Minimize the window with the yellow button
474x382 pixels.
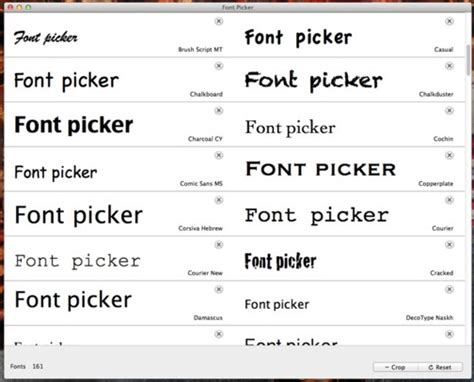pyautogui.click(x=20, y=7)
